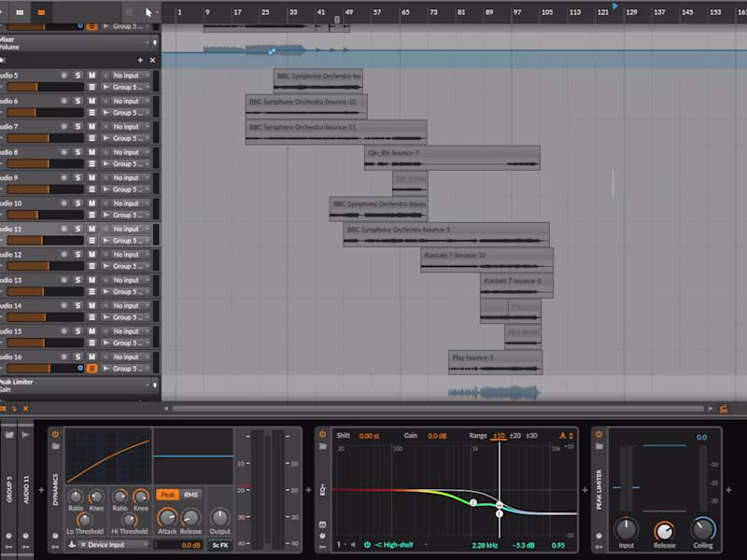This screenshot has height=560, width=747.
Task: Close the automation lane with X icon
Action: pyautogui.click(x=152, y=60)
